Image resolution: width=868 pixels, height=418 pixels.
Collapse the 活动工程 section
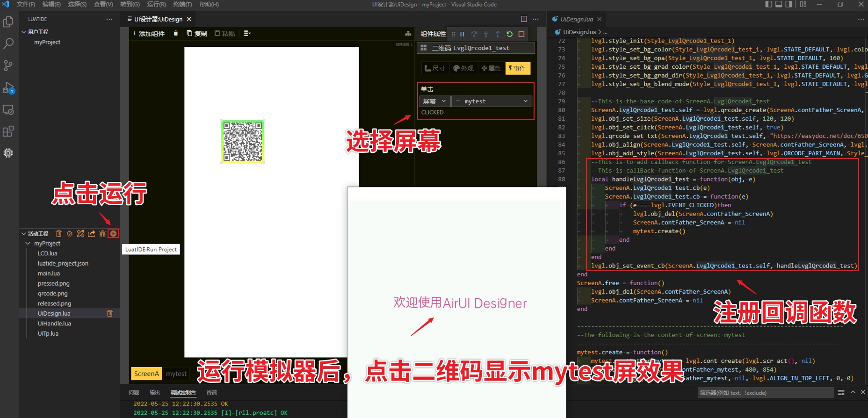pyautogui.click(x=24, y=233)
